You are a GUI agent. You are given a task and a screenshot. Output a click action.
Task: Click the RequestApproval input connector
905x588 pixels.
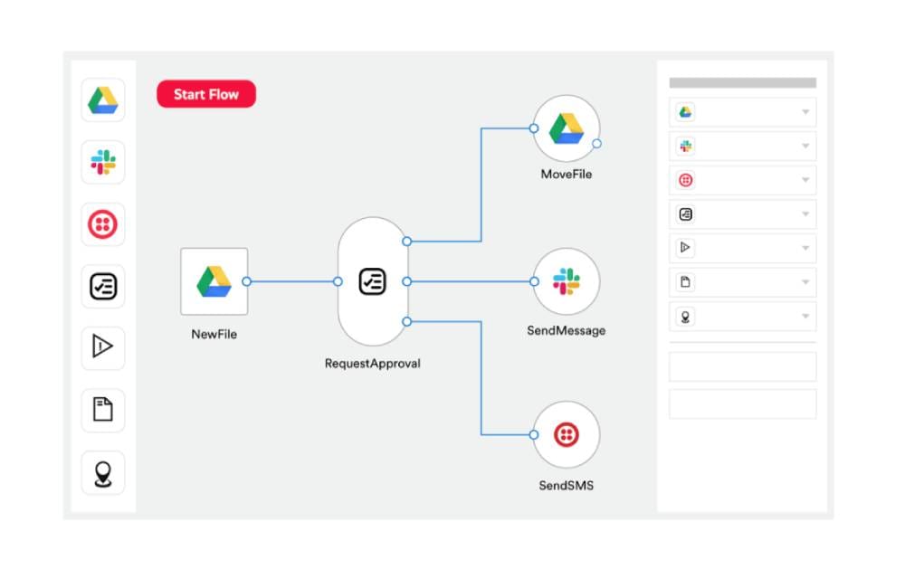click(x=338, y=281)
